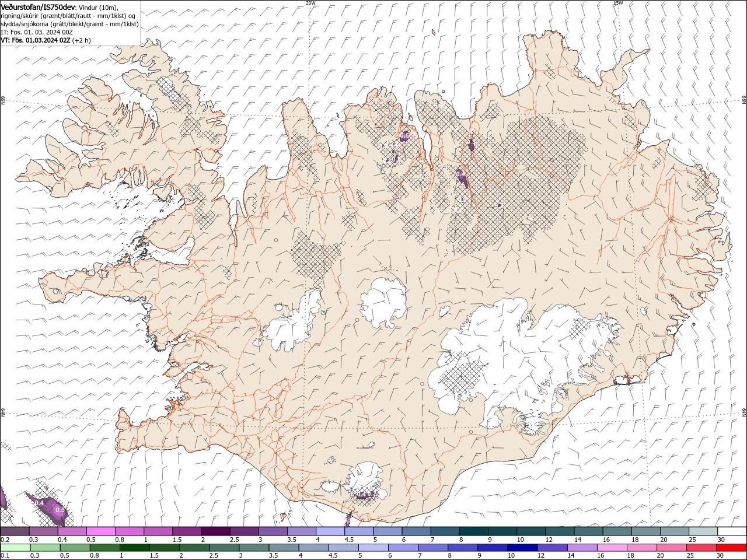
Task: Click the 15W longitude label at top
Action: tap(618, 3)
